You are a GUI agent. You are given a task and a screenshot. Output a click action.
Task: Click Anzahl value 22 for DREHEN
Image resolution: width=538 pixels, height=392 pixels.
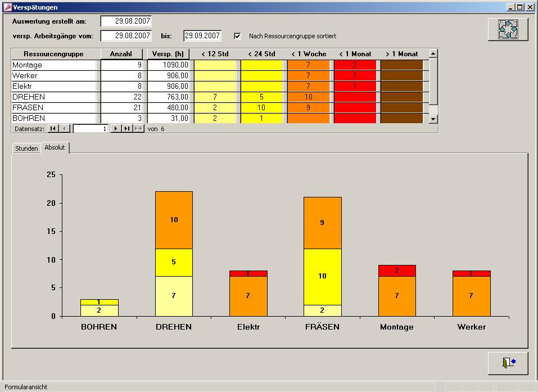pos(121,97)
